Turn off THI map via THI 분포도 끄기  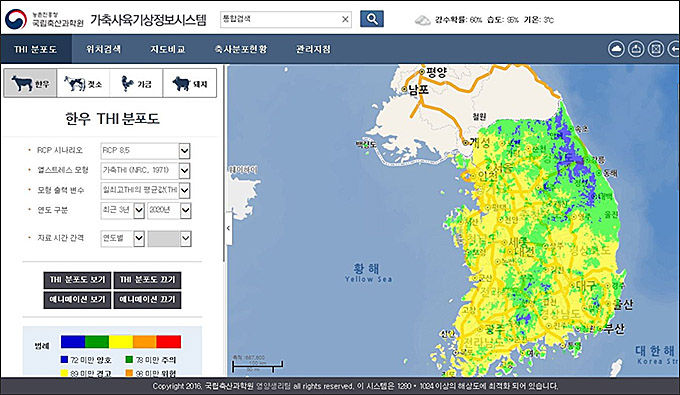click(147, 280)
